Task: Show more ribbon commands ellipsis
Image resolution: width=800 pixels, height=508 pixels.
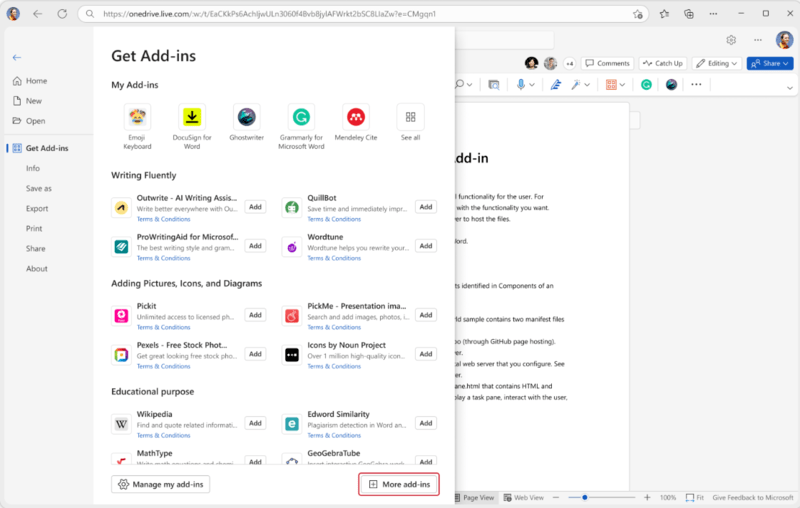Action: (696, 85)
